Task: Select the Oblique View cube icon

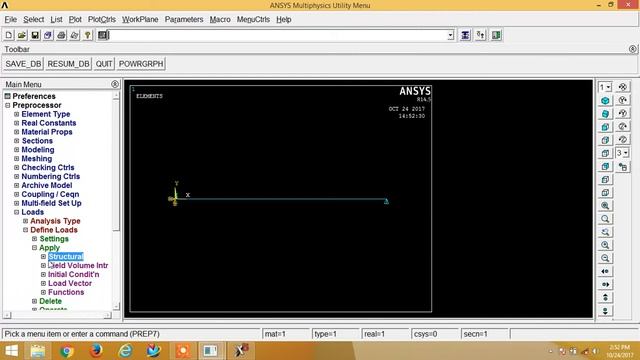Action: pos(605,113)
